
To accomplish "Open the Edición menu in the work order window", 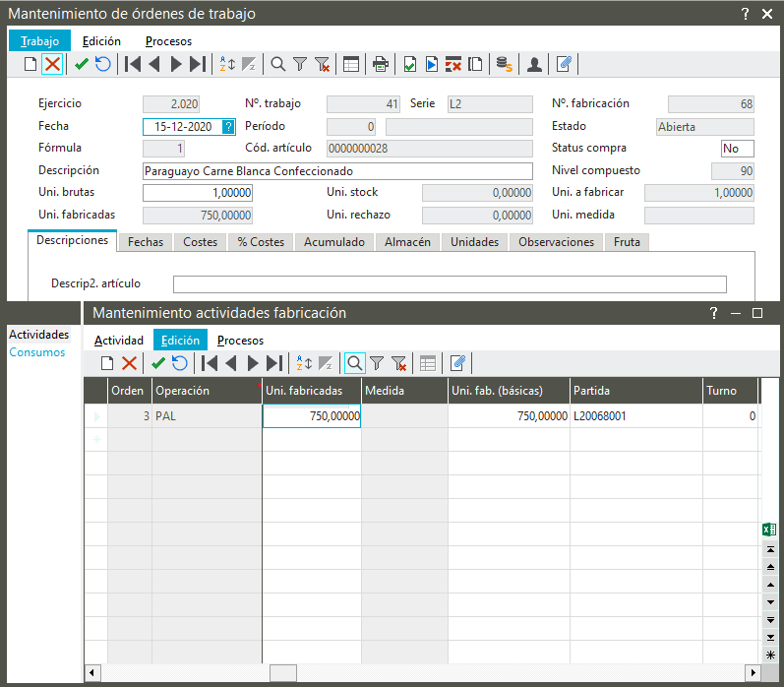I will pyautogui.click(x=101, y=41).
